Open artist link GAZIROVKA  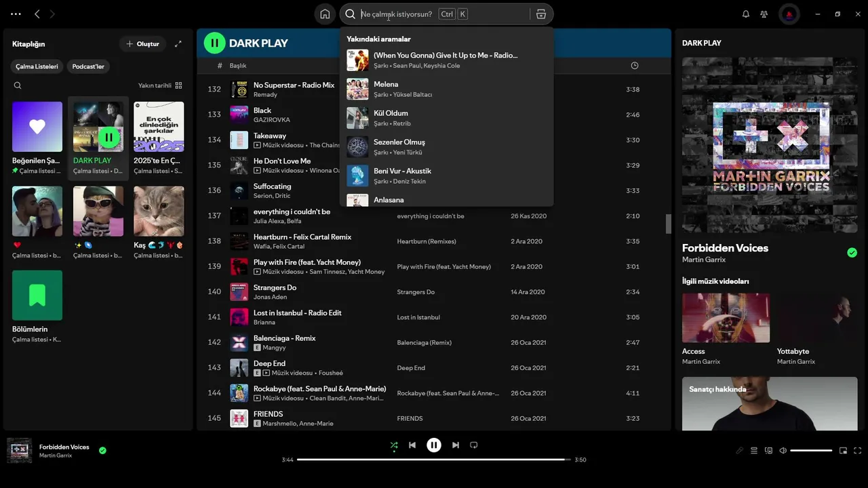coord(271,120)
